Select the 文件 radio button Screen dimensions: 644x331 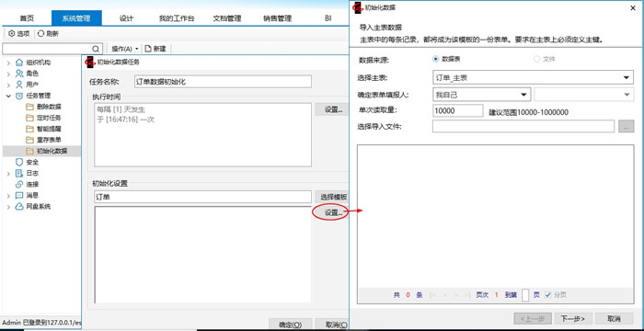point(536,59)
